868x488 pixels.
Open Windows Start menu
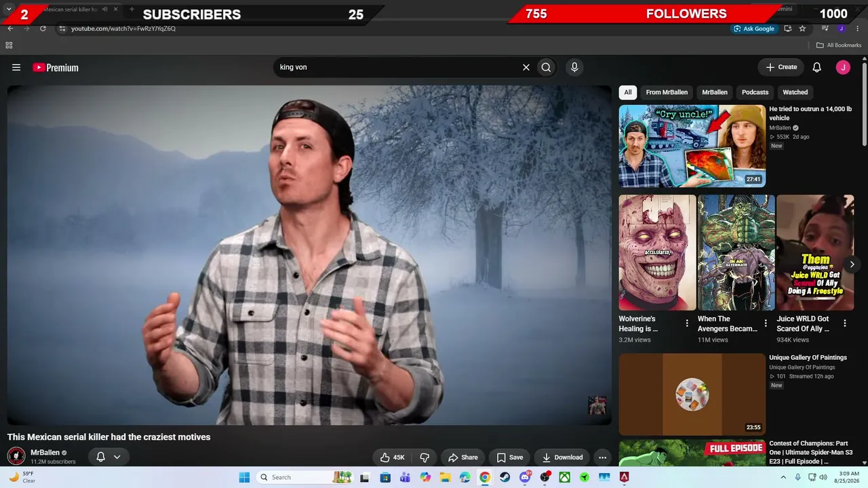244,477
